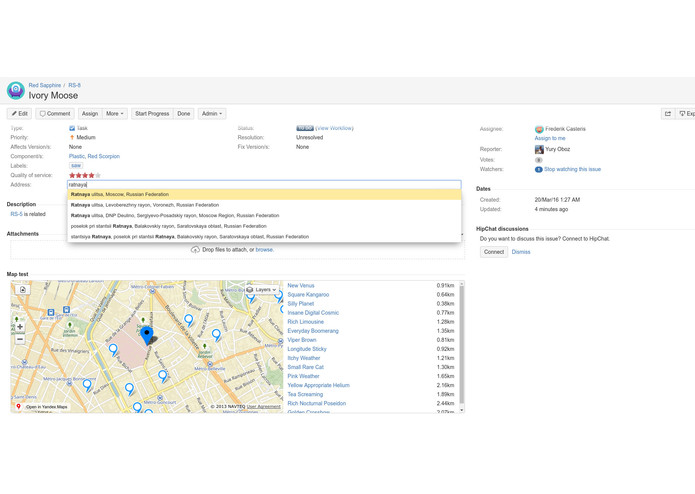This screenshot has height=494, width=695.
Task: Open the Admin dropdown menu
Action: [212, 114]
